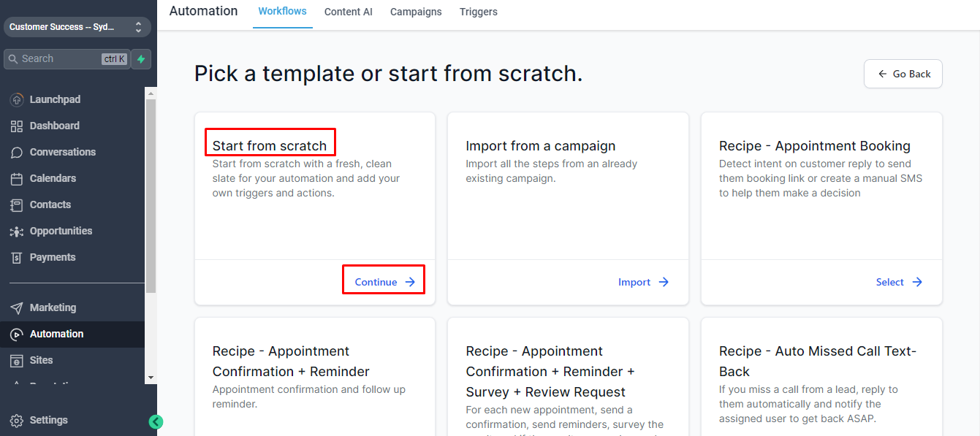This screenshot has height=436, width=980.
Task: Open the Triggers tab
Action: tap(479, 12)
